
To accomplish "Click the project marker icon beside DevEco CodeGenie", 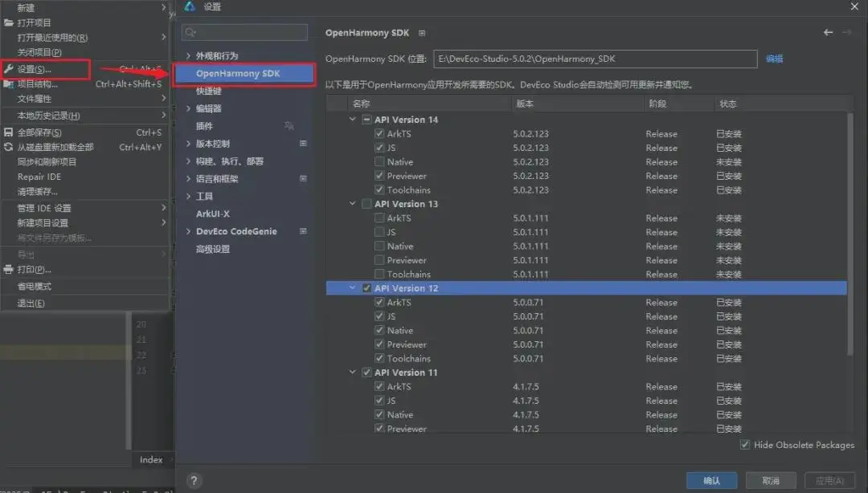I will click(303, 231).
